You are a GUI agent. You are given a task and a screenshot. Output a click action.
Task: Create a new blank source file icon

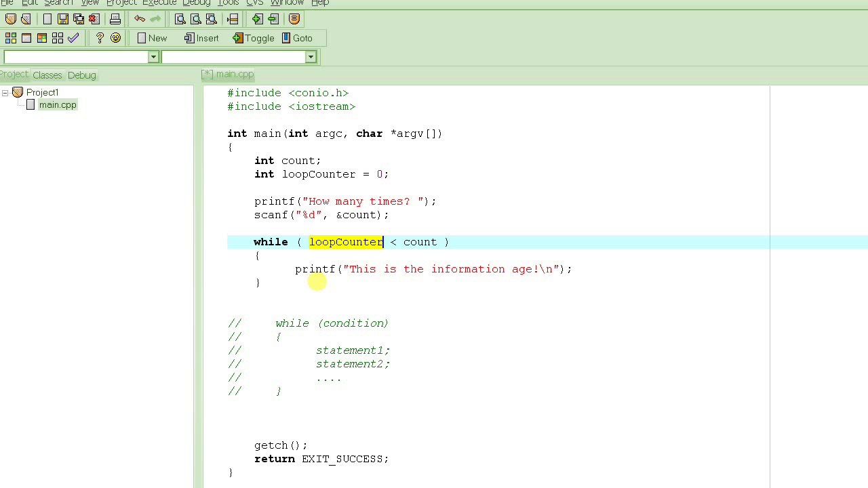(x=47, y=19)
